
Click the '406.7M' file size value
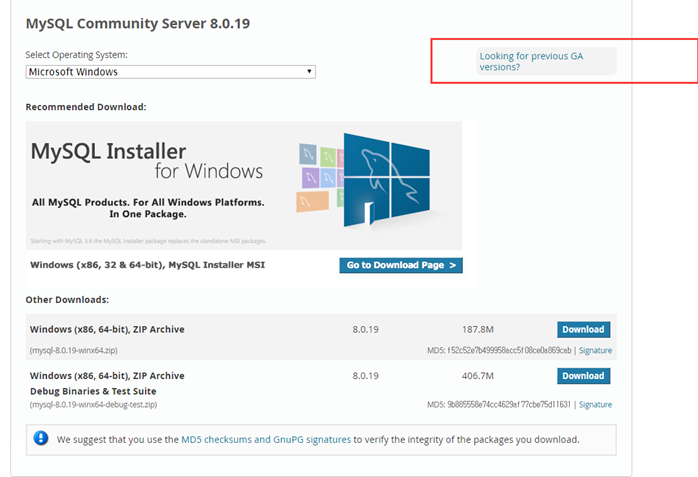(478, 376)
